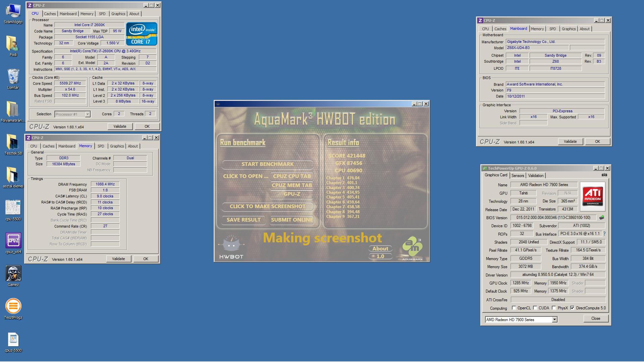The width and height of the screenshot is (644, 362).
Task: Select cpu-5500 image file icon
Action: point(13,210)
